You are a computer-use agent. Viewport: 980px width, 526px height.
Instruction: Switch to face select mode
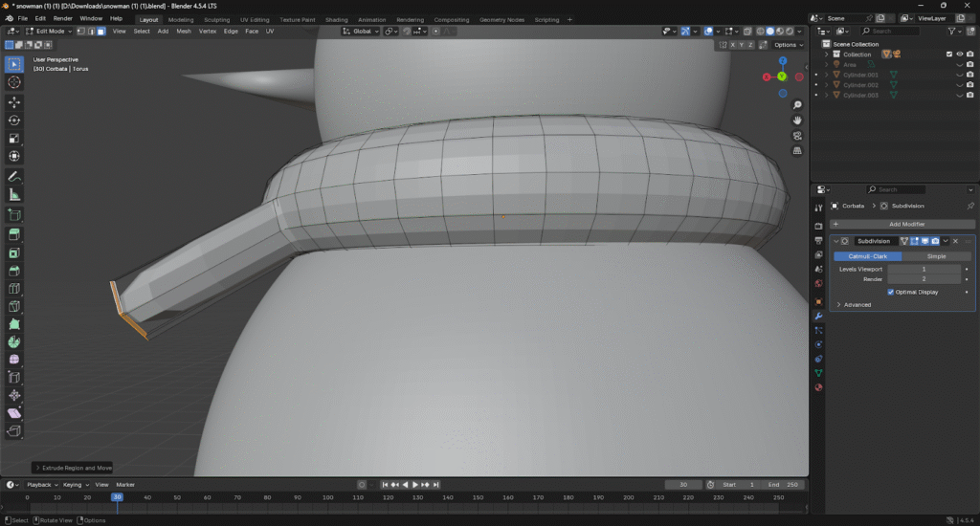tap(100, 31)
